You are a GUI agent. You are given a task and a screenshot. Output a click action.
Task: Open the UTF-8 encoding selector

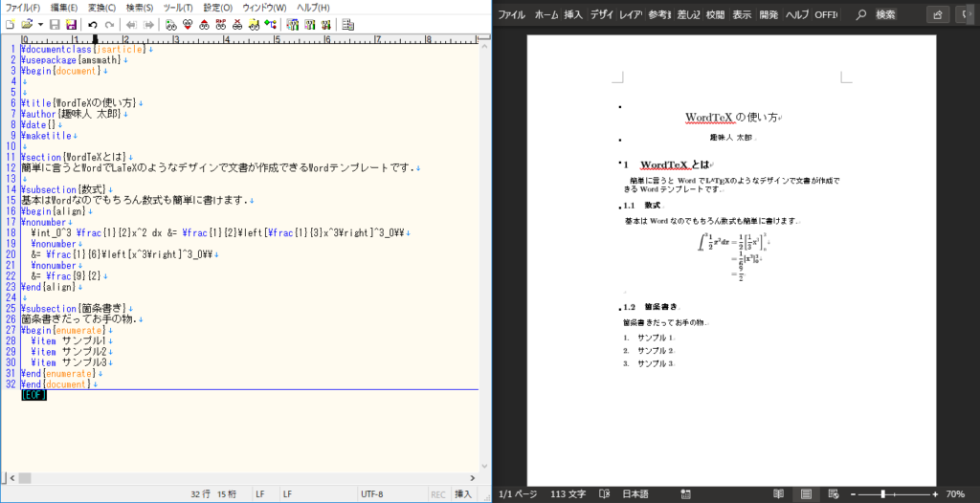click(371, 493)
